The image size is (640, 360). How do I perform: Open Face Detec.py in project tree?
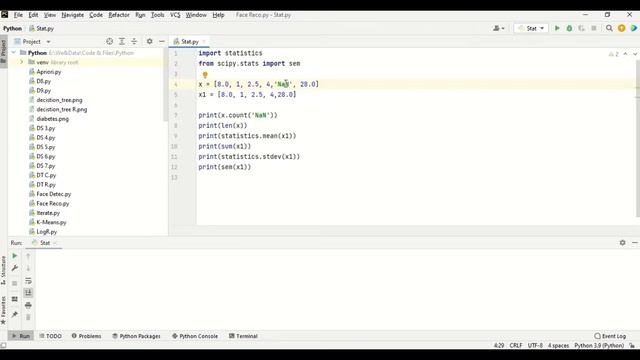coord(53,194)
